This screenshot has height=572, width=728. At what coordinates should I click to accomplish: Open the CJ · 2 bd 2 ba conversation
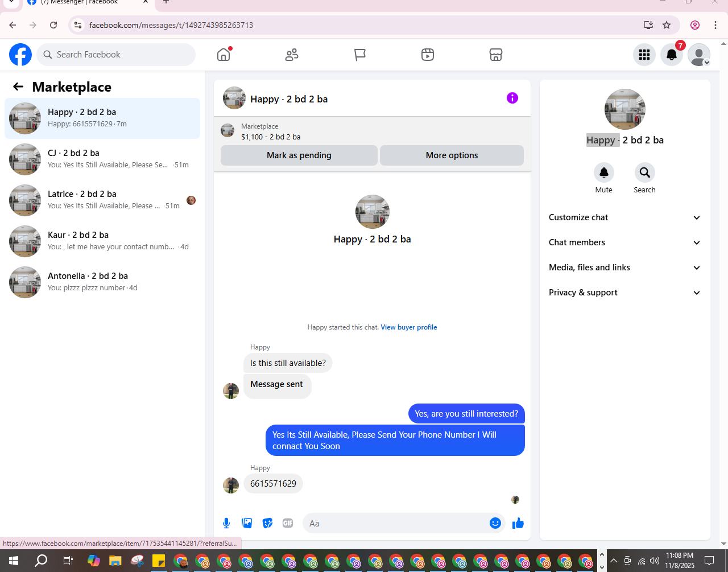click(x=102, y=159)
